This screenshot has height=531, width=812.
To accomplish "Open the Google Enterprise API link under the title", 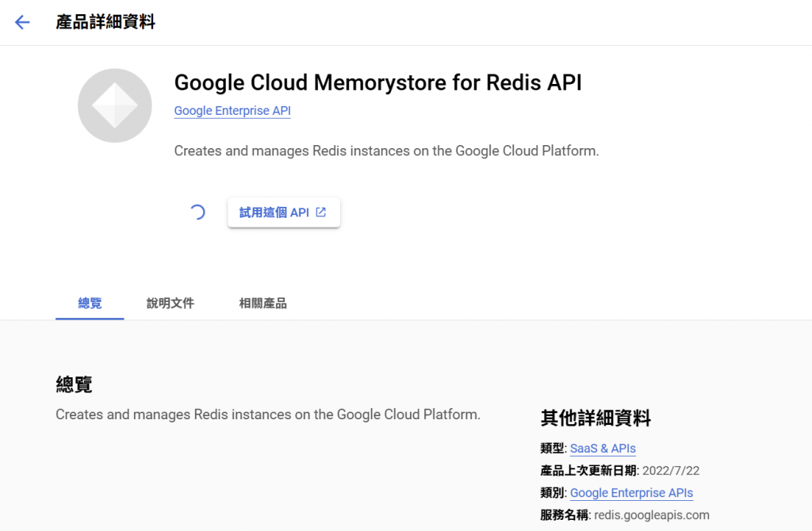I will tap(232, 111).
